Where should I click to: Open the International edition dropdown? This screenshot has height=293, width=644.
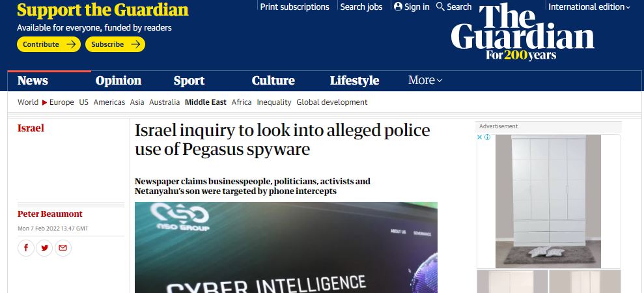[x=589, y=7]
